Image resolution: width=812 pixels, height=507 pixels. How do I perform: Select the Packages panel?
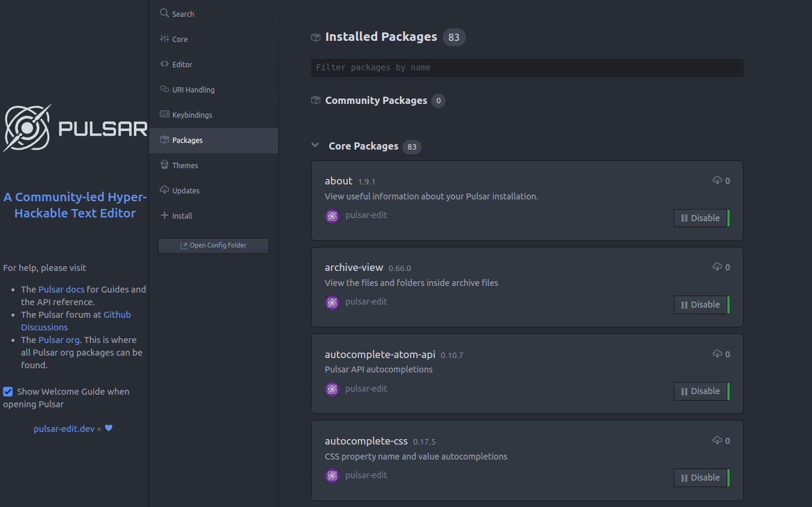(x=213, y=140)
